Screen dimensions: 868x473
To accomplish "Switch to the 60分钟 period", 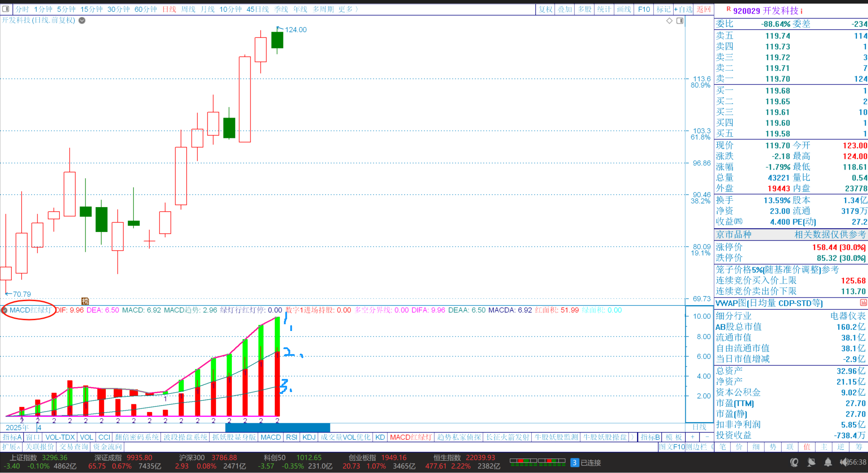I will (146, 9).
